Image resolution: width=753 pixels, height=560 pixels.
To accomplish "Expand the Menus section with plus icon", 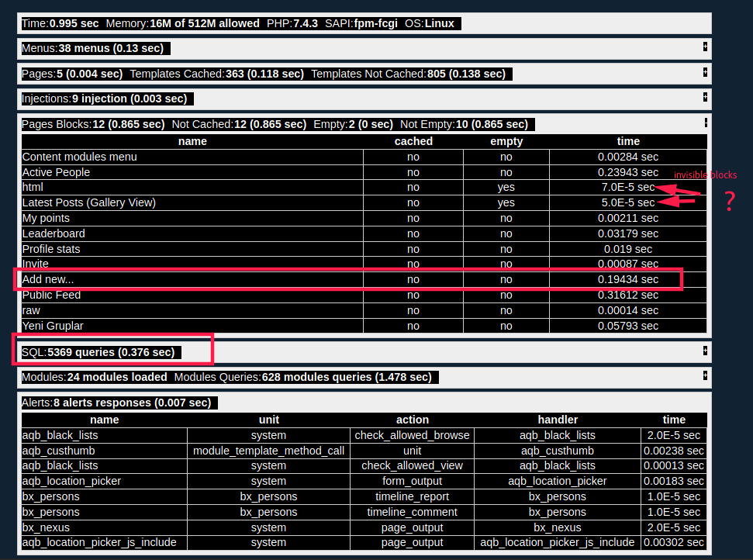I will point(704,47).
